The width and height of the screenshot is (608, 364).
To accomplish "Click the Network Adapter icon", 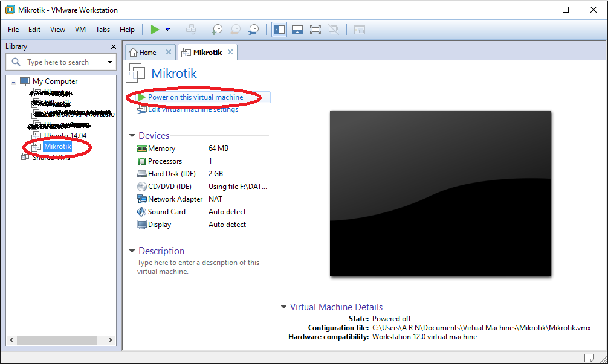I will point(142,199).
